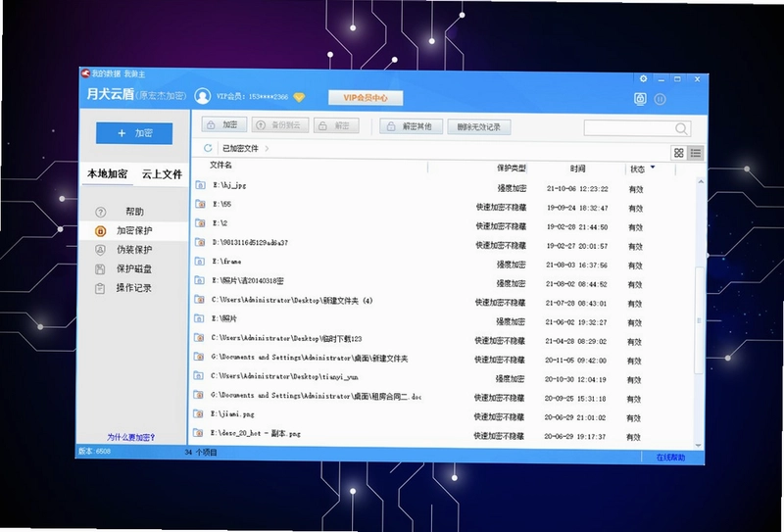This screenshot has width=784, height=532.
Task: Click the 操作记录 clipboard icon
Action: pyautogui.click(x=100, y=288)
